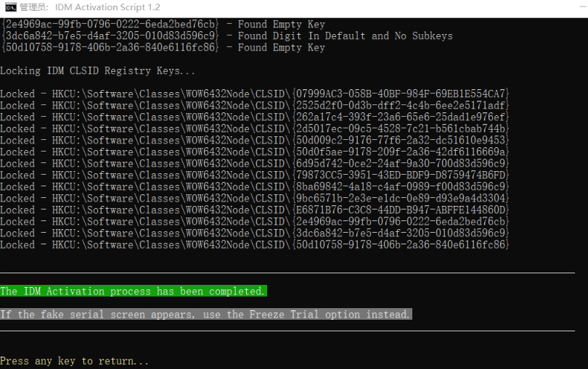
Task: Click the window title 'IDM Activation Script 1.2'
Action: coord(107,7)
